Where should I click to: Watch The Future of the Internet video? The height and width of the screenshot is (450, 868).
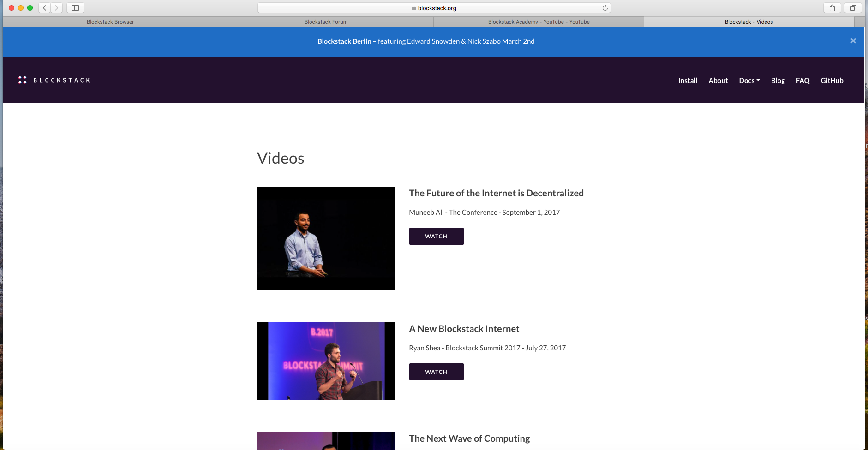[436, 236]
